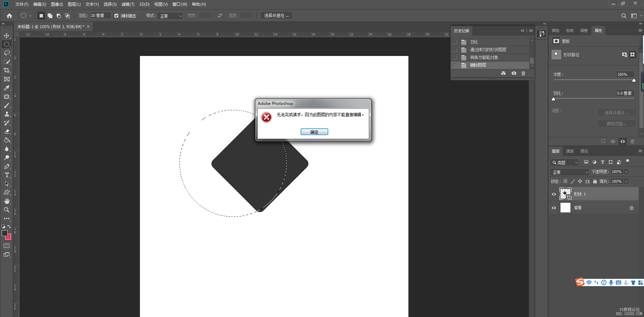
Task: Select the 删除图层 history state
Action: [x=490, y=65]
